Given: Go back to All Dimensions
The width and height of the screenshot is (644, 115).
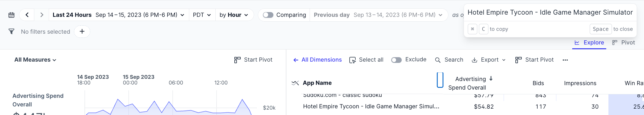Looking at the screenshot, I should click(x=317, y=60).
